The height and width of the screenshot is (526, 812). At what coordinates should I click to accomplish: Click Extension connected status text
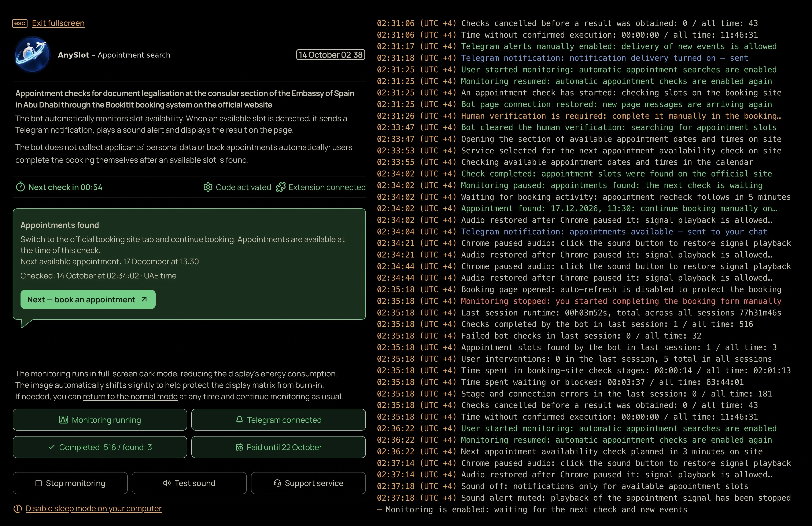[x=327, y=187]
